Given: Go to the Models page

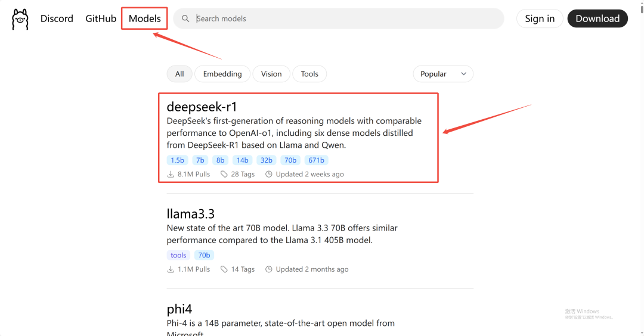Looking at the screenshot, I should pos(144,19).
